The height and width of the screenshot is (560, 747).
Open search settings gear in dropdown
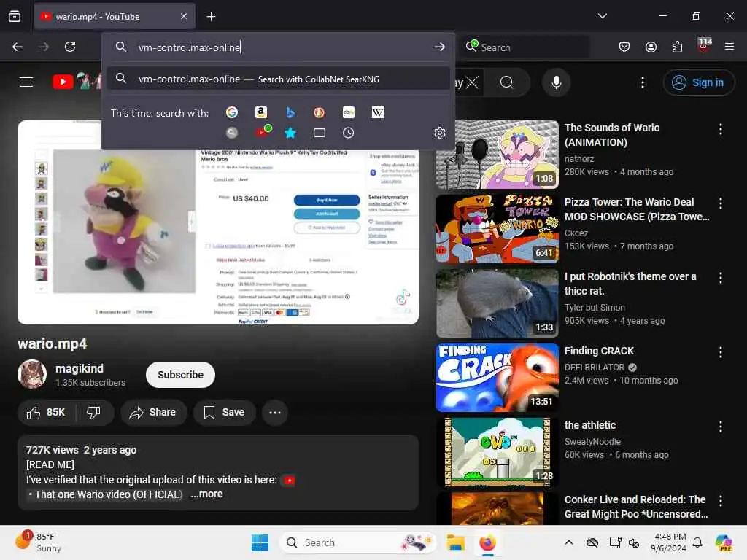pos(440,133)
